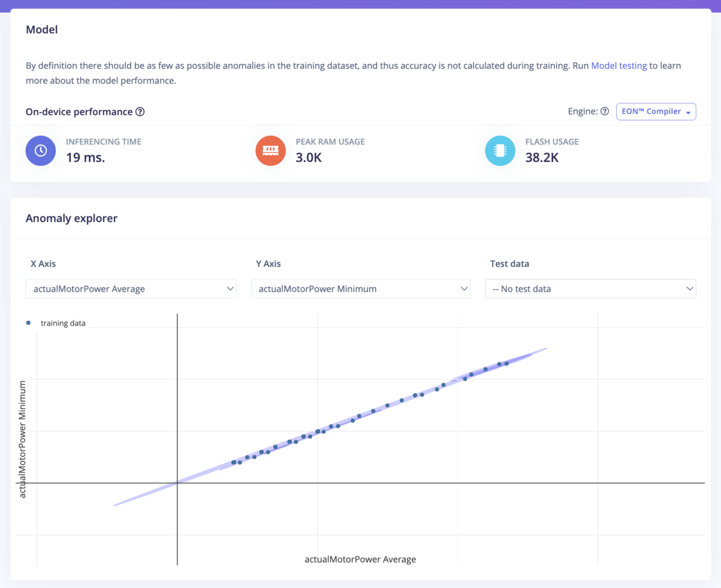Image resolution: width=721 pixels, height=588 pixels.
Task: Toggle training data legend label
Action: [x=63, y=323]
